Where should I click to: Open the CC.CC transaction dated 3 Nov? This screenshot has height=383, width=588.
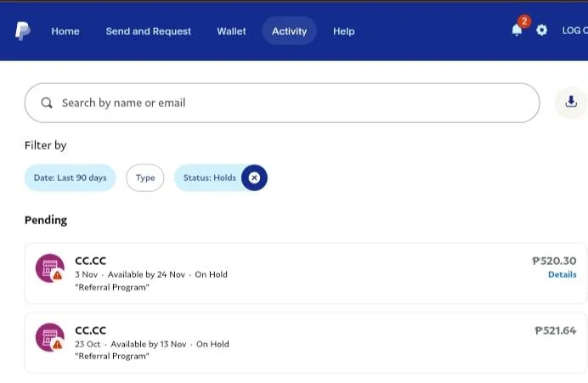tap(305, 273)
